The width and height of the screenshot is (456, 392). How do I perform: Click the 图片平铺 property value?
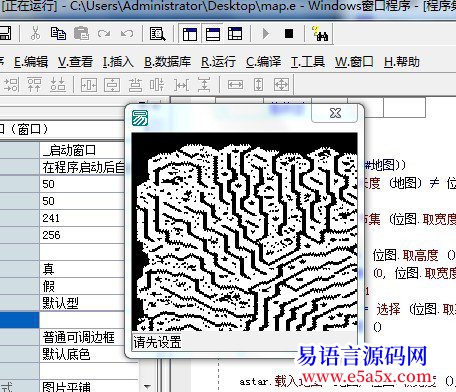tap(66, 387)
